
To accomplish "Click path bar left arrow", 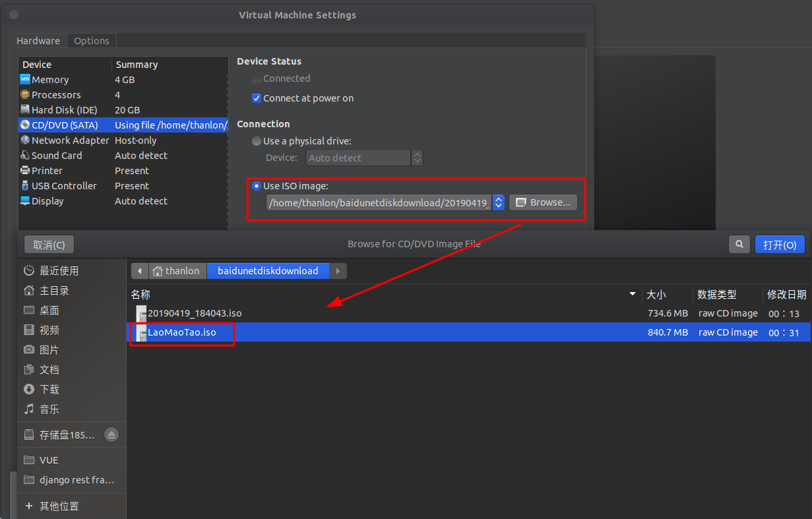I will (x=139, y=271).
